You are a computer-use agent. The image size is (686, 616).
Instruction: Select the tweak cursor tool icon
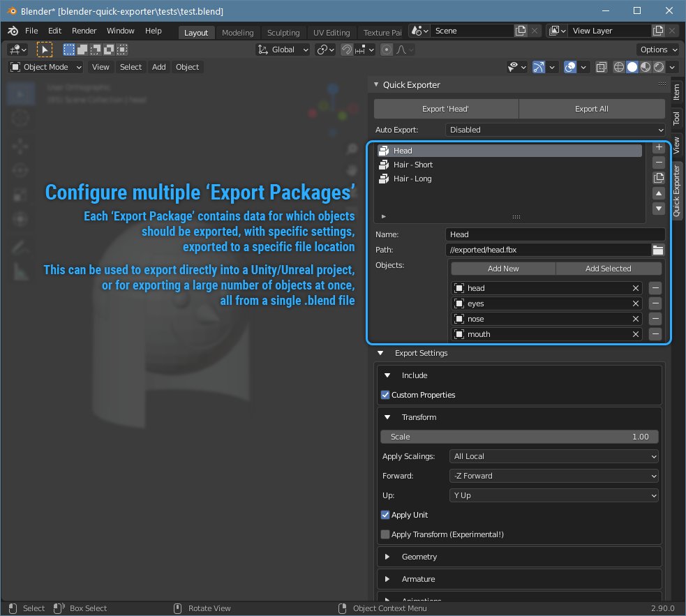[44, 50]
